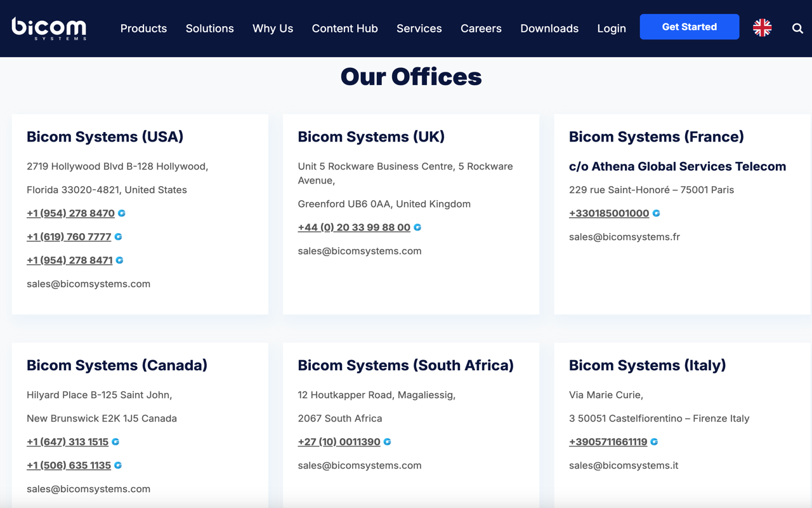
Task: Click c/o Athena Global Services Telecom text
Action: click(678, 166)
